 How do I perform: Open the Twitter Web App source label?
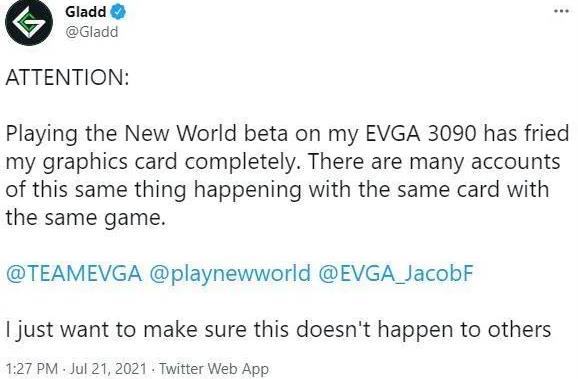click(x=214, y=369)
